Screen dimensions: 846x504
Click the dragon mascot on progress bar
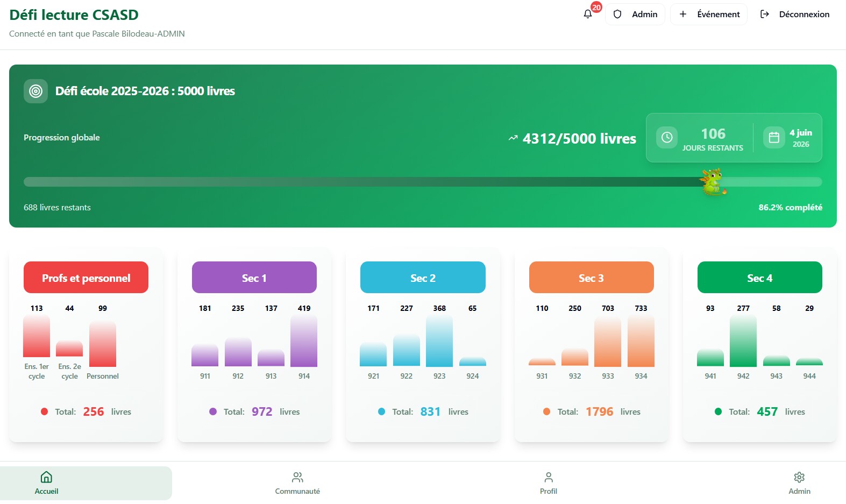[x=713, y=182]
